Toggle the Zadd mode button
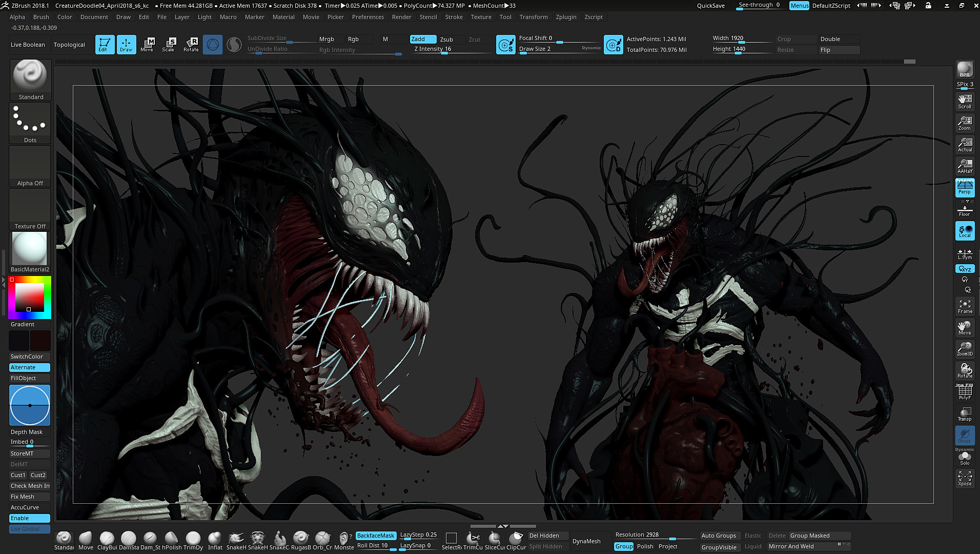Viewport: 980px width, 554px height. tap(423, 39)
